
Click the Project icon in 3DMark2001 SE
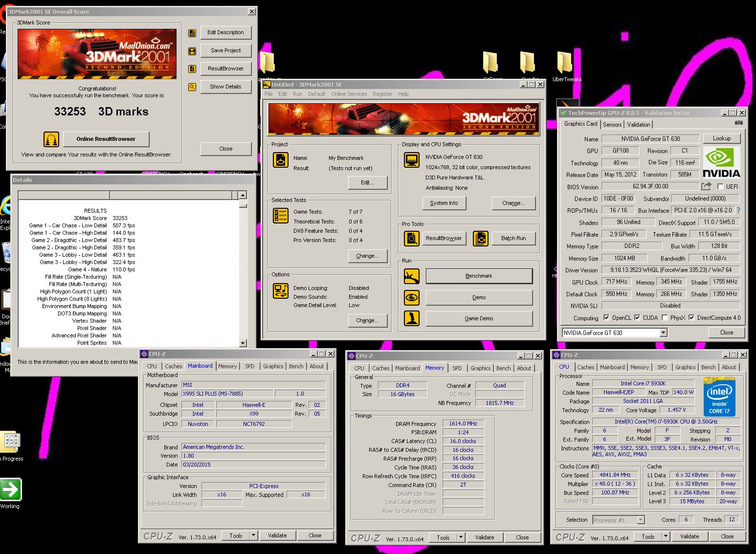pos(281,160)
